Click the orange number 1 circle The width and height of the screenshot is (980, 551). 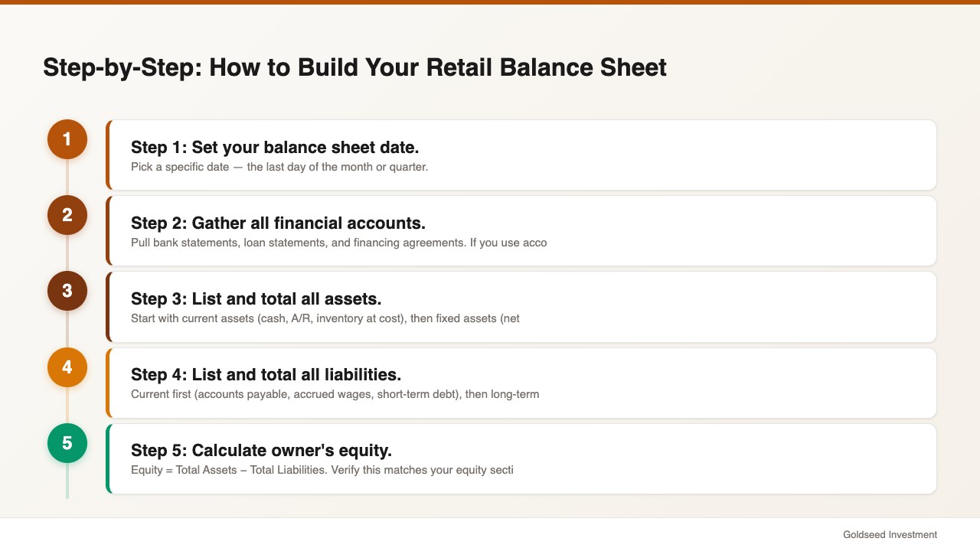67,139
